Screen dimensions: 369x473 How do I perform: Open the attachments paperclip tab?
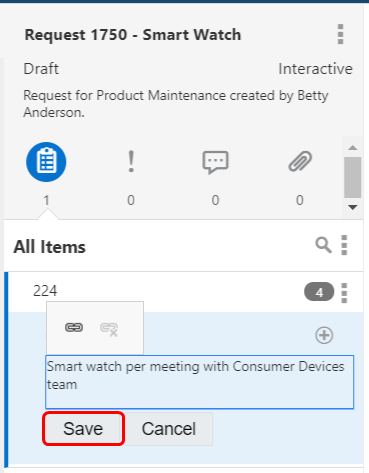click(300, 162)
